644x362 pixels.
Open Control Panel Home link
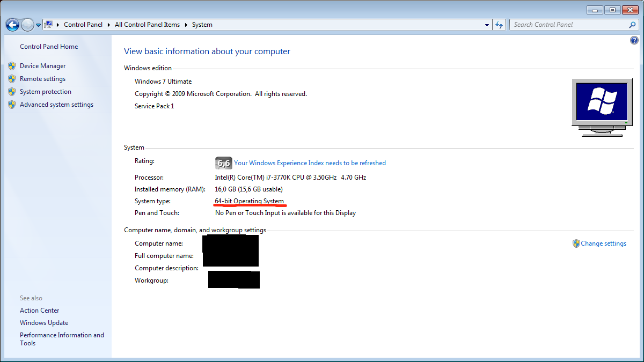coord(49,47)
